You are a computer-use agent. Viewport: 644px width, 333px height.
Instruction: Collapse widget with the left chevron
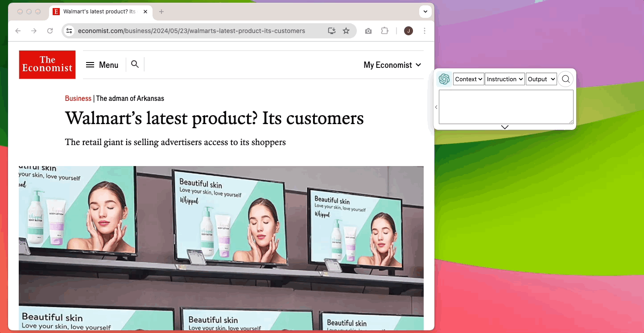pyautogui.click(x=436, y=107)
